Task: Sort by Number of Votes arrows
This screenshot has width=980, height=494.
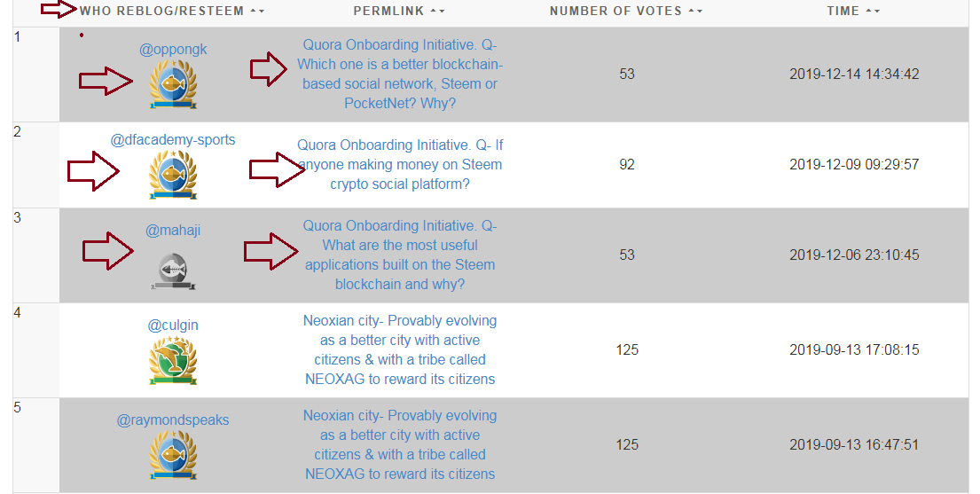Action: click(x=695, y=12)
